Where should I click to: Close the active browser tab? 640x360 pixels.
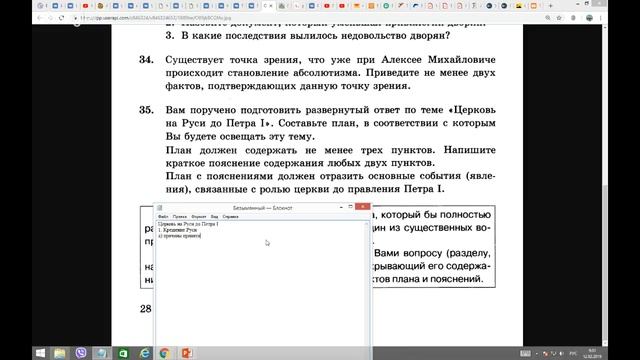271,6
